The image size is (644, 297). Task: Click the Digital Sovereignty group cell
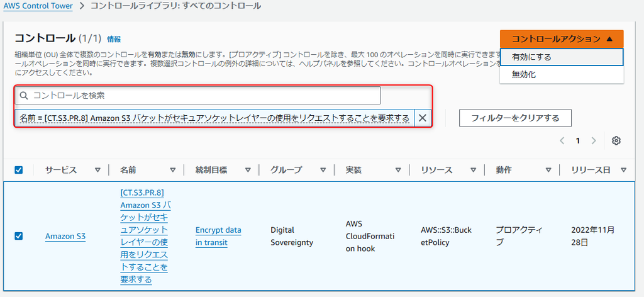click(x=292, y=236)
